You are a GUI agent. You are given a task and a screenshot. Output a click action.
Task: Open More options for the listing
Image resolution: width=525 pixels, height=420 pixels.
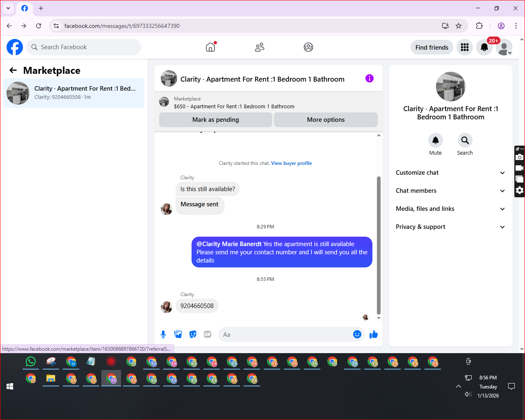pos(326,120)
